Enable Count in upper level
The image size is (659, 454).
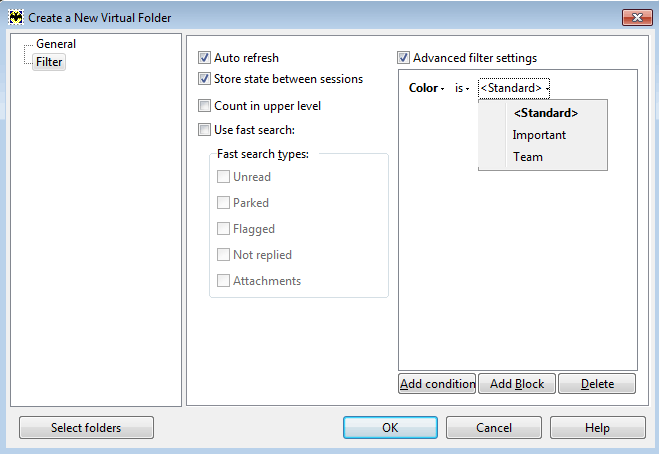(x=204, y=106)
